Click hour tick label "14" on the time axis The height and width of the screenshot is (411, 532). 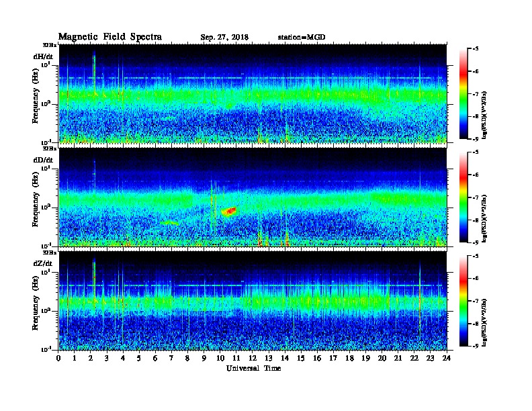285,359
